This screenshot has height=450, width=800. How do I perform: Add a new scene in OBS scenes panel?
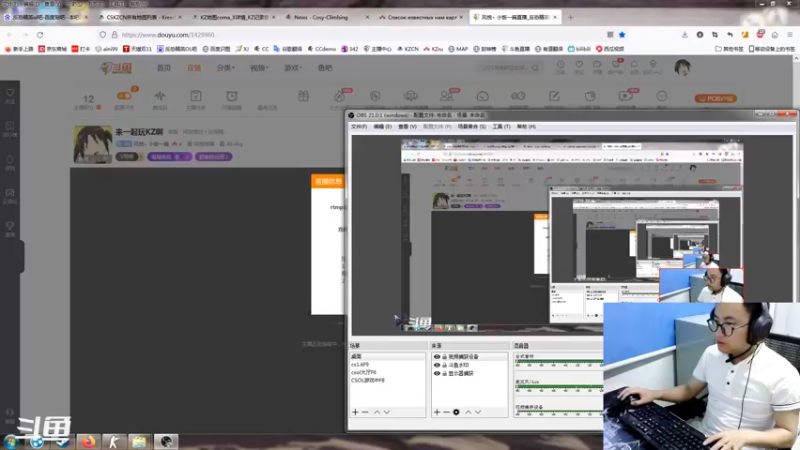pyautogui.click(x=356, y=412)
